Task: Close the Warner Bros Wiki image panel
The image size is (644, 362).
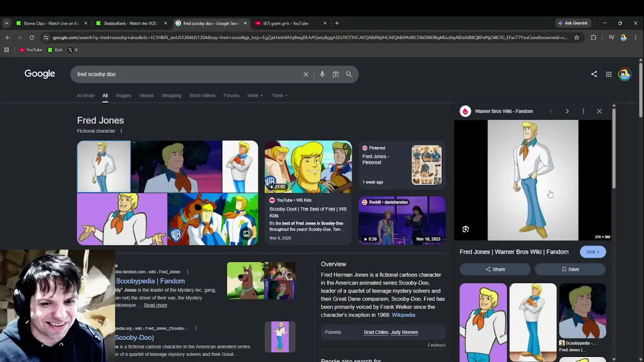Action: pyautogui.click(x=599, y=111)
